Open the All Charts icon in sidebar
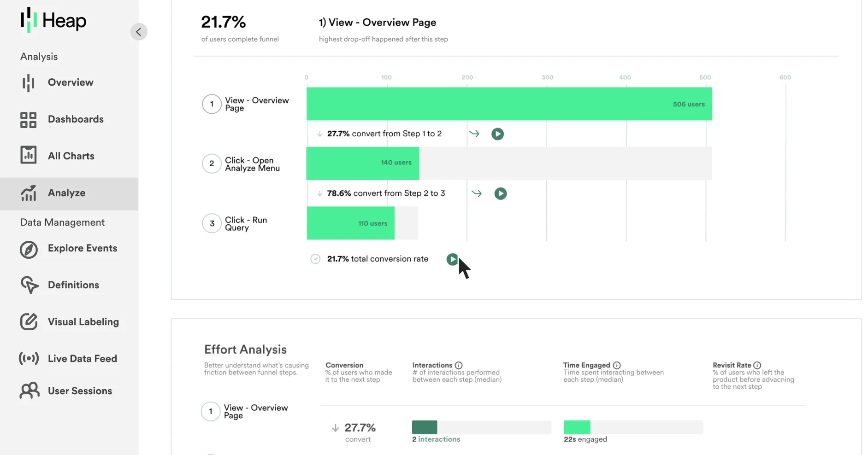Screen dimensions: 868x455 (x=28, y=155)
